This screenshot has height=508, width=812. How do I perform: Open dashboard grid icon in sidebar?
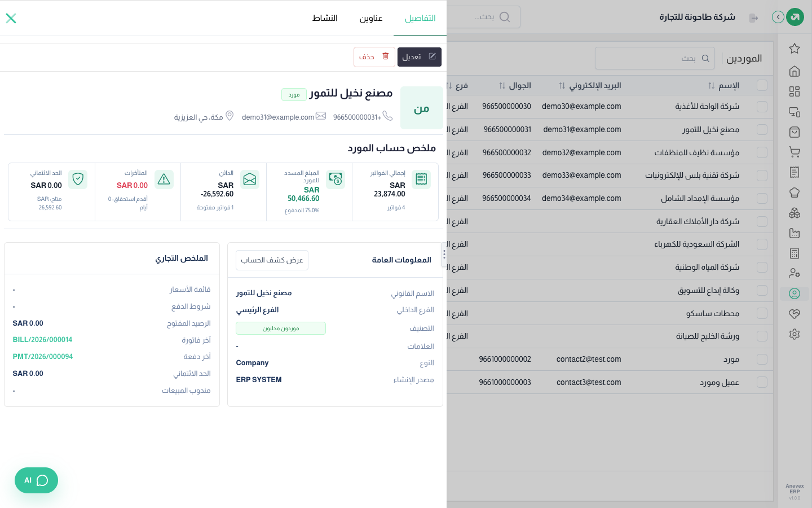[795, 91]
